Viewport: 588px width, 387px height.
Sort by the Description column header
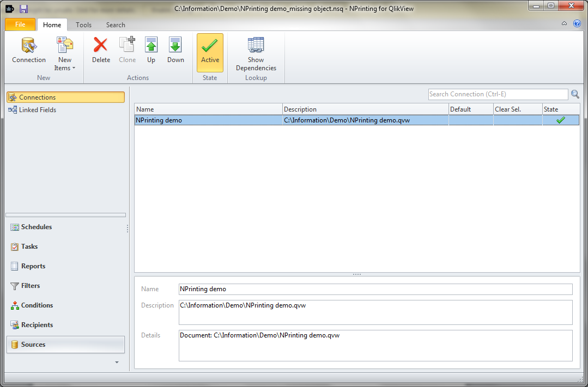click(x=366, y=109)
